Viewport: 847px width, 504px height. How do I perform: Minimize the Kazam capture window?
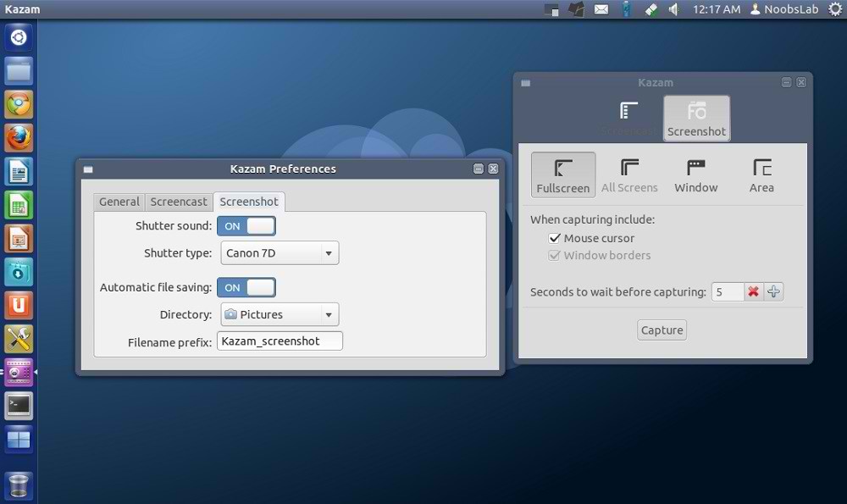[x=787, y=82]
